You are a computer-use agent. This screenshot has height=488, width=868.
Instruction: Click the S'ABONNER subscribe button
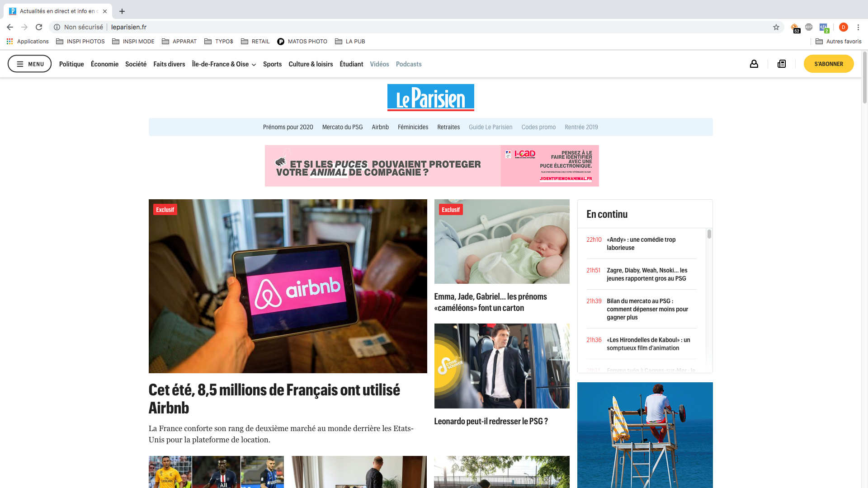(829, 64)
